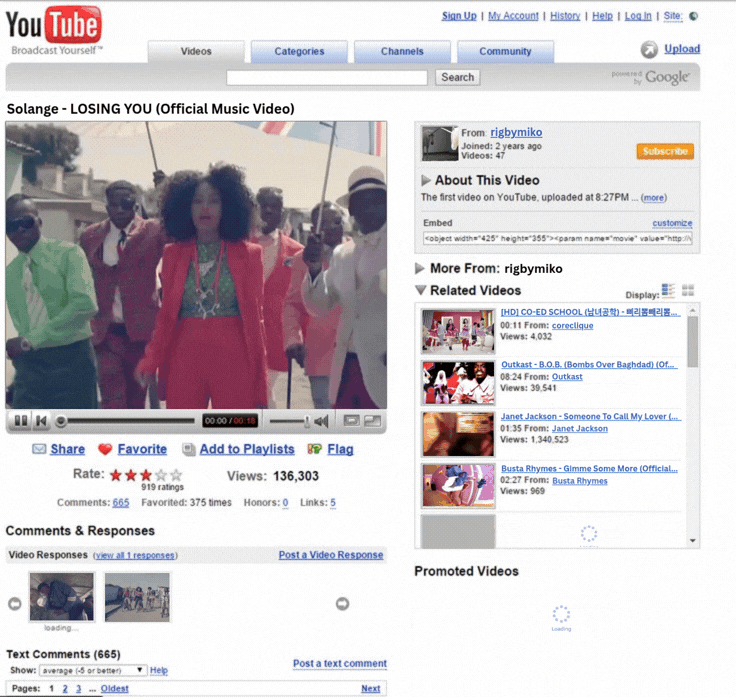This screenshot has width=736, height=697.
Task: Rate video with the fourth star
Action: 161,475
